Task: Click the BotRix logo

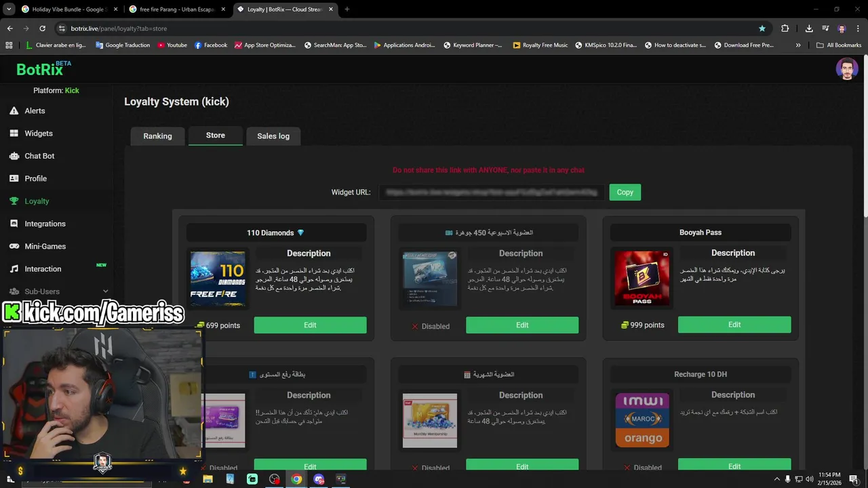Action: click(43, 69)
